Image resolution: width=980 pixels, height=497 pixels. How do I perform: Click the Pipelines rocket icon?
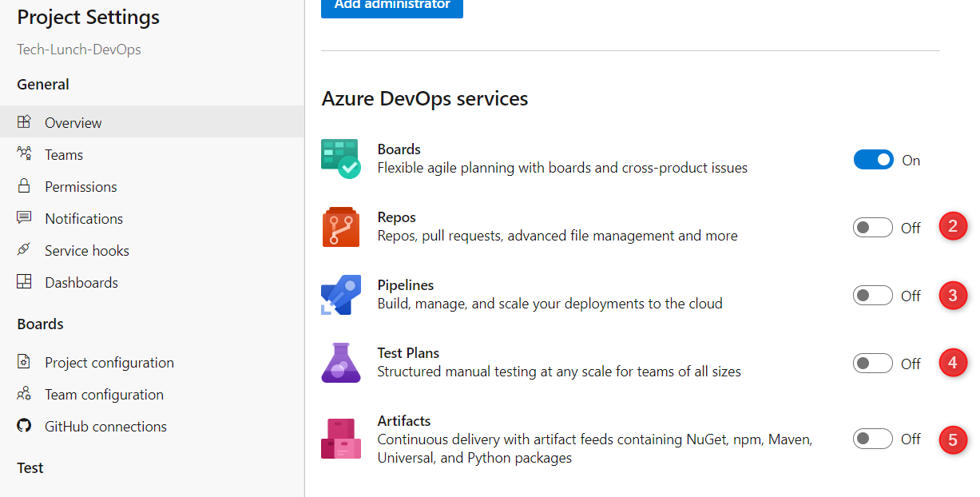pos(341,296)
